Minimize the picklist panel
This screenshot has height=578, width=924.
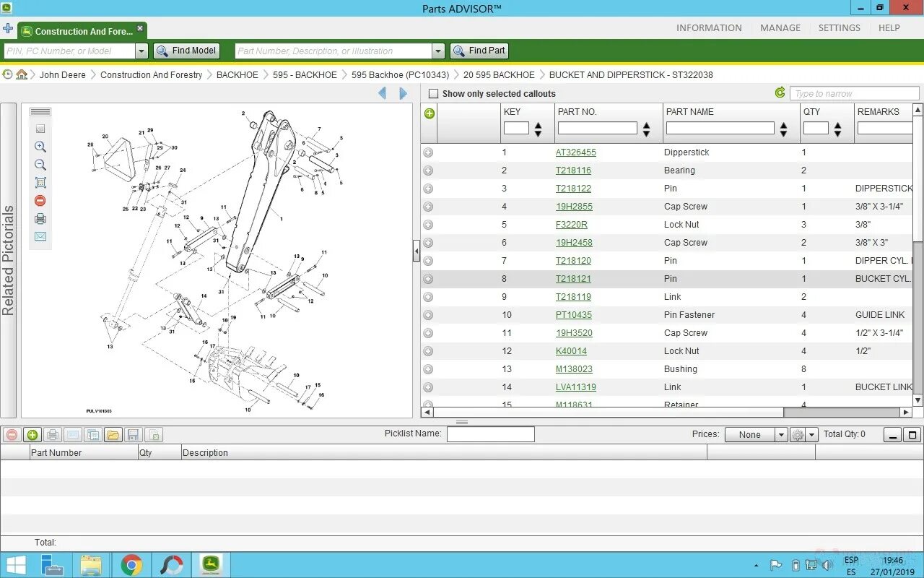(893, 435)
